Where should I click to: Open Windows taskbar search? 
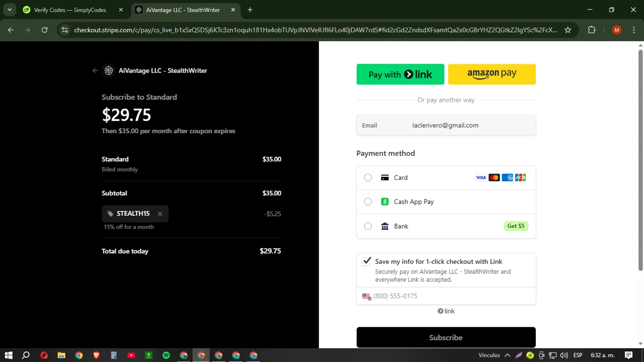pyautogui.click(x=26, y=355)
